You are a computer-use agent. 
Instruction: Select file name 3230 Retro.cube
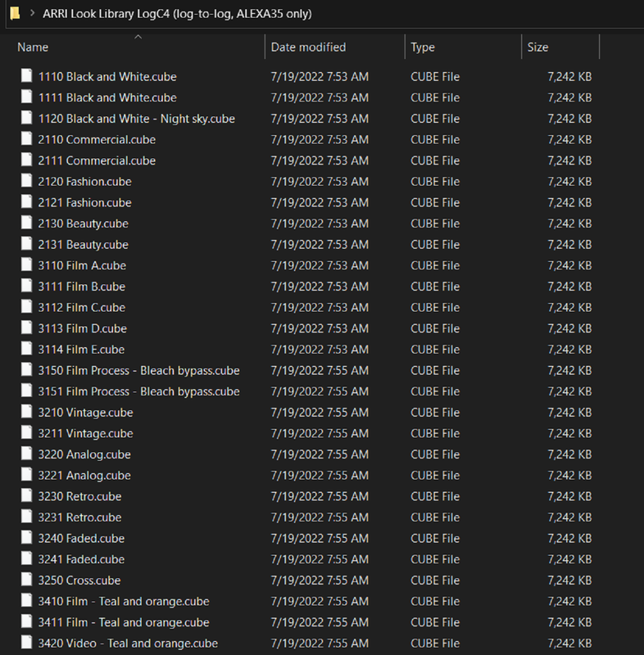point(79,497)
